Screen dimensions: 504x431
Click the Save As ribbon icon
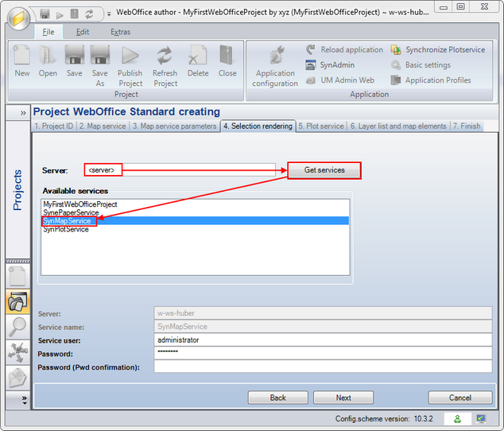(100, 66)
